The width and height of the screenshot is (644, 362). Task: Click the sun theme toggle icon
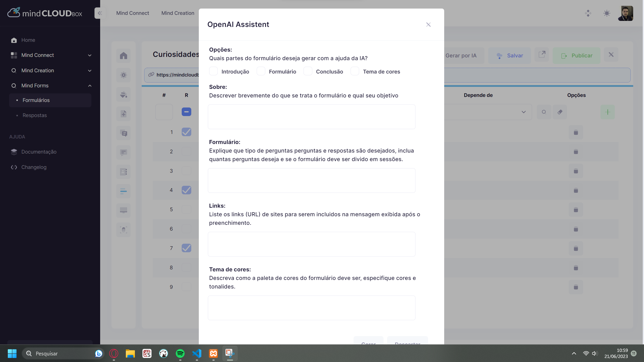607,13
